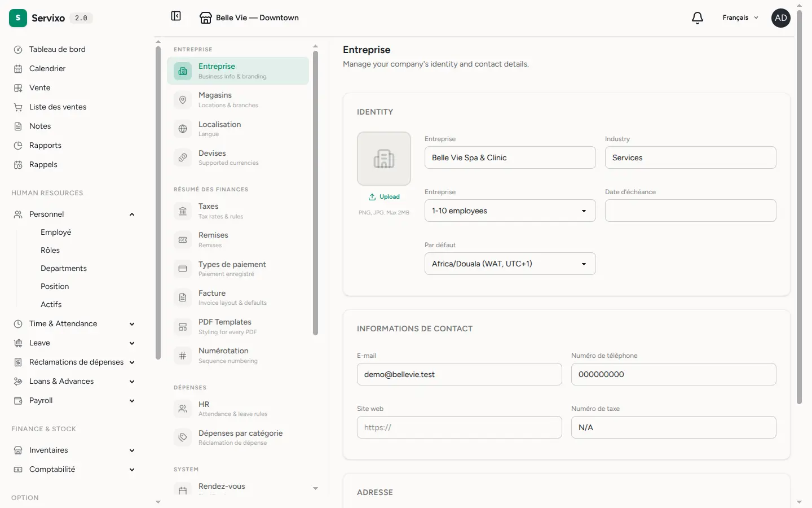812x508 pixels.
Task: Click the store icon beside Belle Vie — Downtown
Action: pyautogui.click(x=206, y=18)
